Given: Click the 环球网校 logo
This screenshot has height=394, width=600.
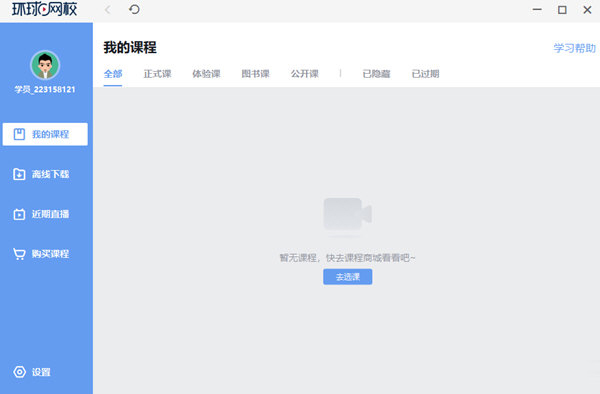Looking at the screenshot, I should click(44, 9).
